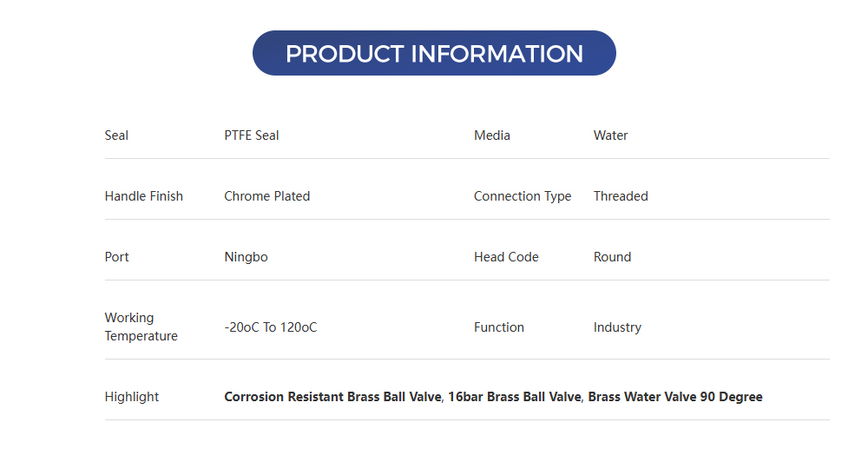Click the PRODUCT INFORMATION header button
Image resolution: width=868 pixels, height=462 pixels.
[434, 53]
